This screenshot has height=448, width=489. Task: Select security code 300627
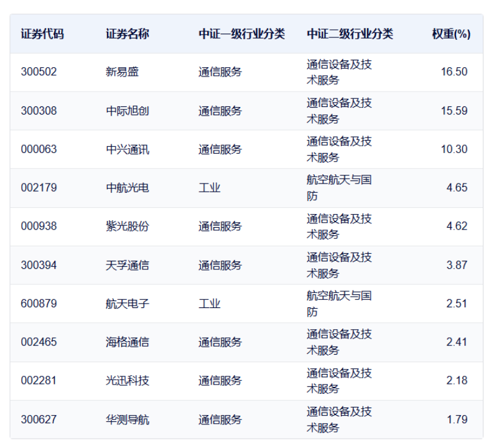pos(39,419)
